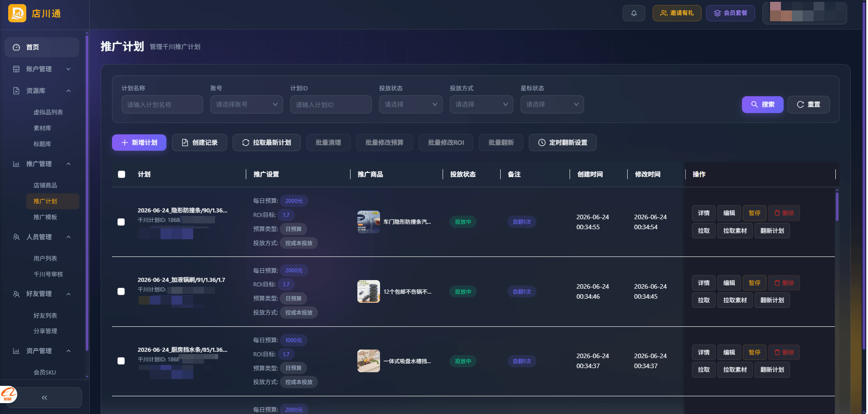Viewport: 868px width, 414px height.
Task: Click the 批量修改ROI button
Action: pos(446,143)
